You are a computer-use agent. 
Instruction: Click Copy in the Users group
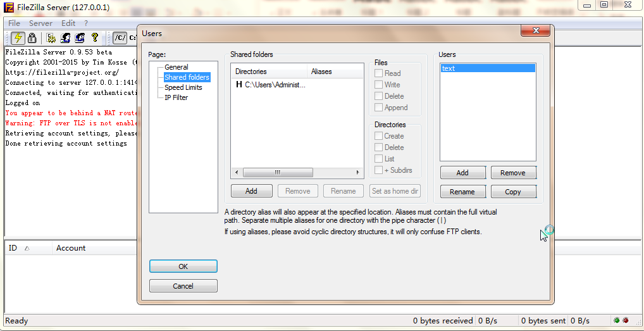(x=513, y=192)
